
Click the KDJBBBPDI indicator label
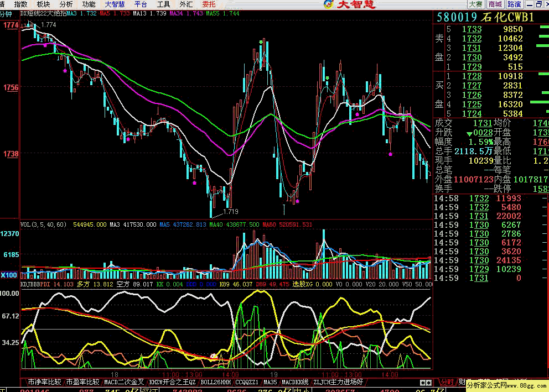[x=35, y=284]
